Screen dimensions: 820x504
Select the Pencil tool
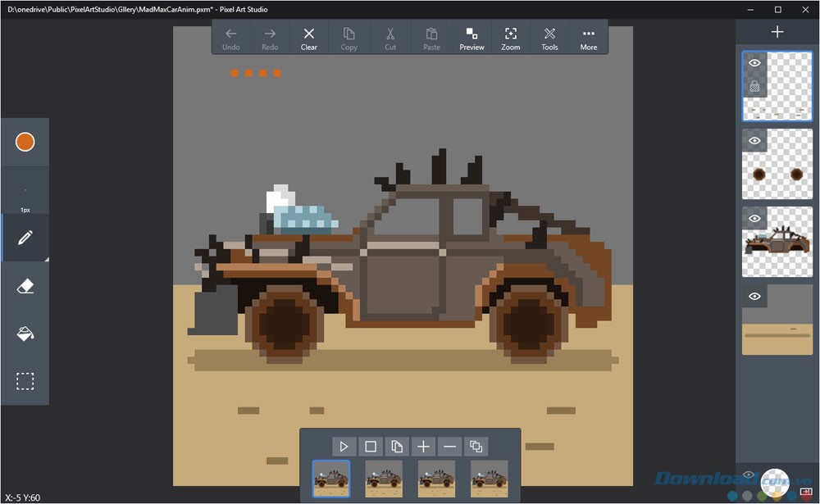pos(25,238)
